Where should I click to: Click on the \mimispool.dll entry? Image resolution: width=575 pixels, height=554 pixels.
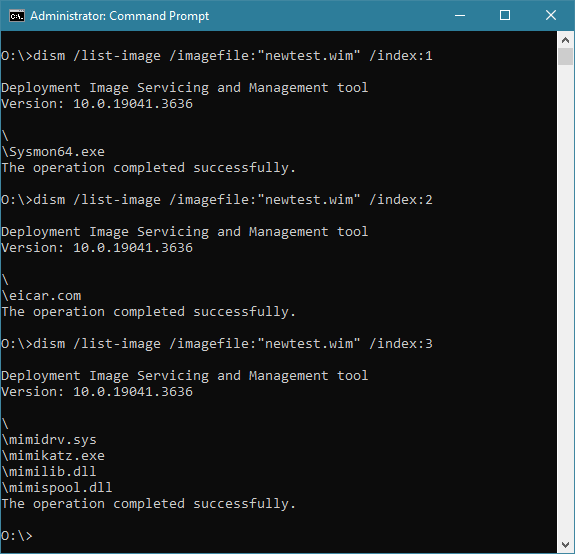(57, 488)
